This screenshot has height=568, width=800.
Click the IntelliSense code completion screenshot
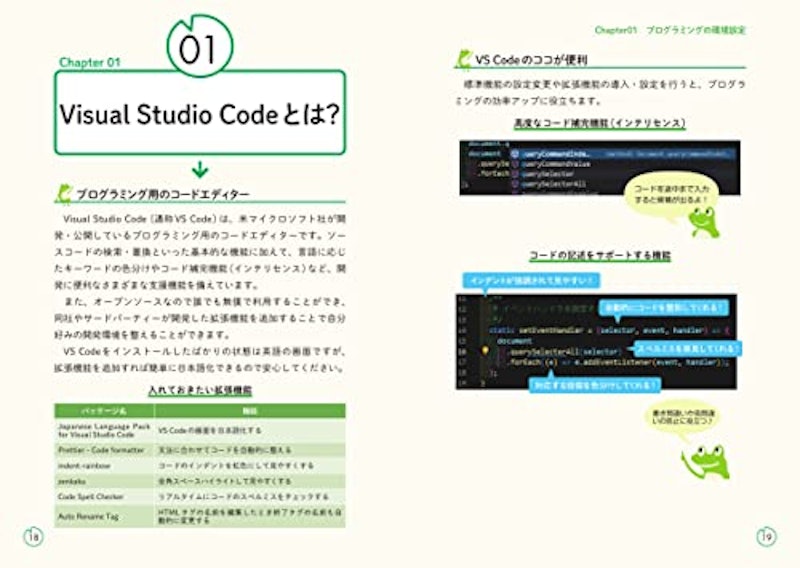(599, 167)
